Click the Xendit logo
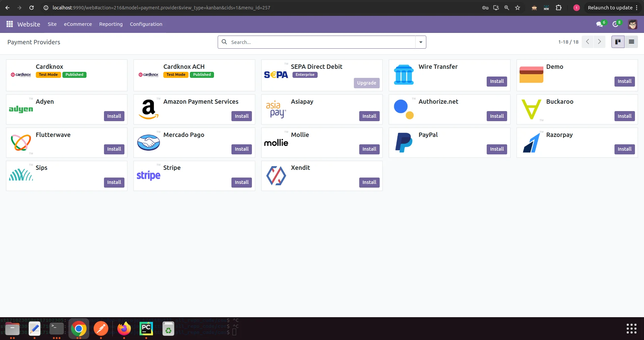The image size is (644, 340). (x=276, y=175)
